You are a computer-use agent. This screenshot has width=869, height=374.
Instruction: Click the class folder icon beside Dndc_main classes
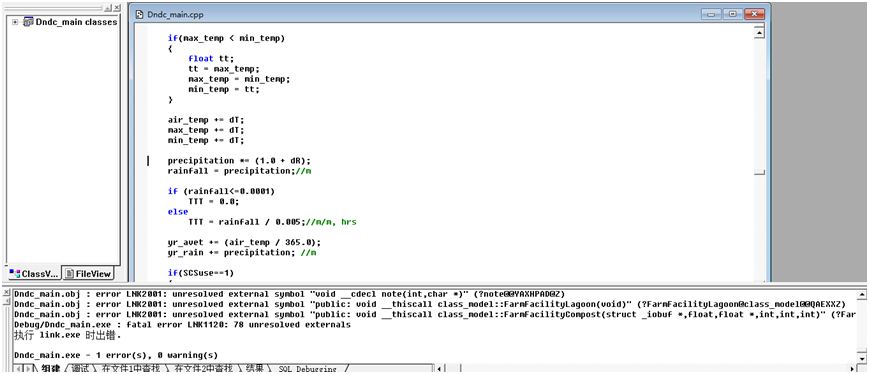[28, 22]
